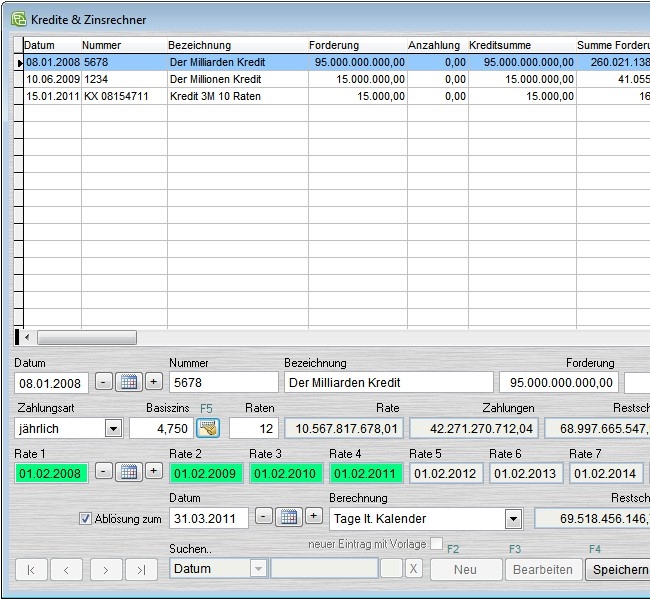Open the calendar picker next to Datum field
Image resolution: width=650 pixels, height=599 pixels.
pos(129,382)
